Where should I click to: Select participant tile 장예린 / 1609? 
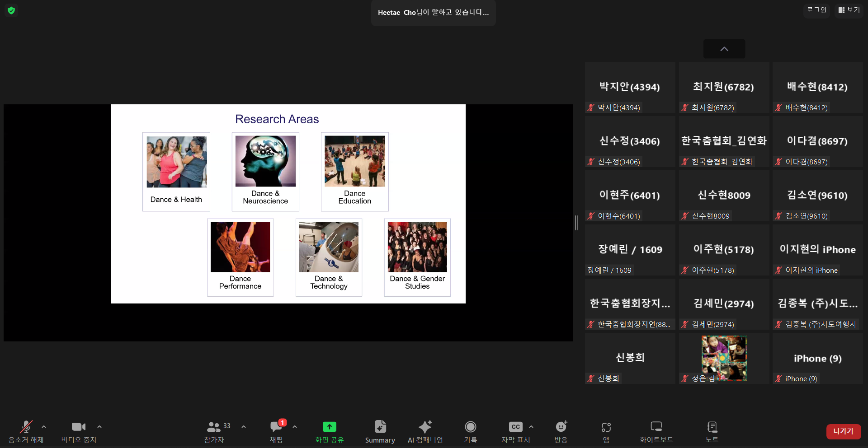(630, 250)
